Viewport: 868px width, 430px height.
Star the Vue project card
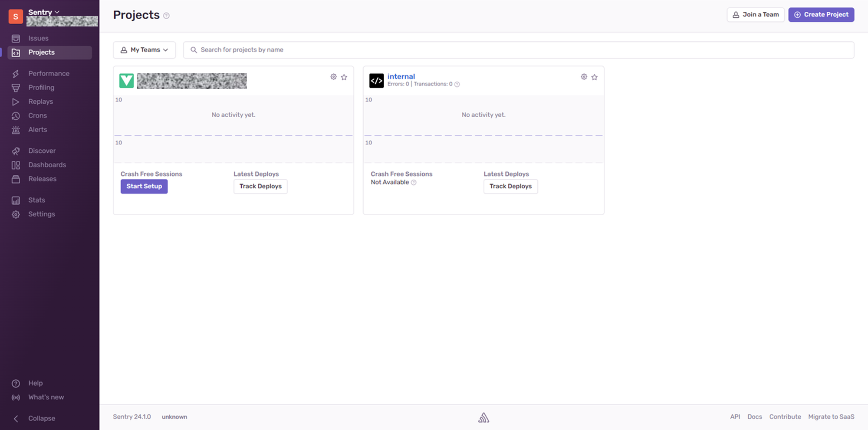point(344,77)
